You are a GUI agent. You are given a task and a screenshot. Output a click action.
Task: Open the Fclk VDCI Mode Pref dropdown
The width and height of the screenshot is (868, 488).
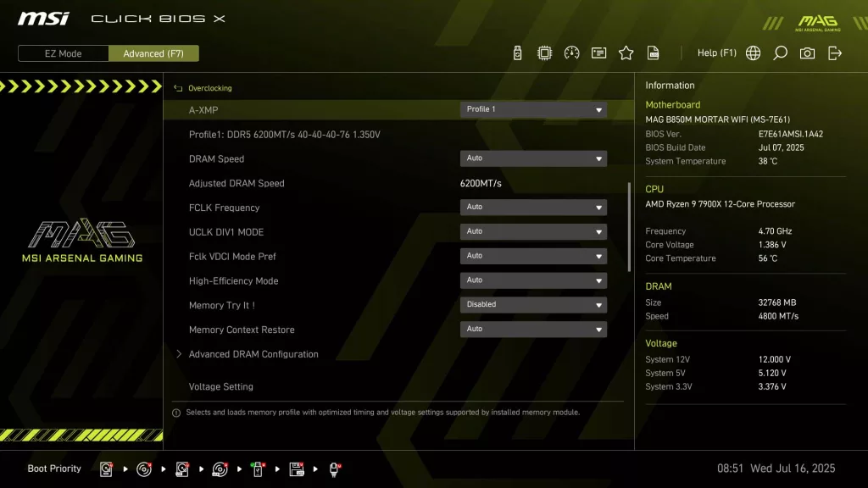coord(533,256)
